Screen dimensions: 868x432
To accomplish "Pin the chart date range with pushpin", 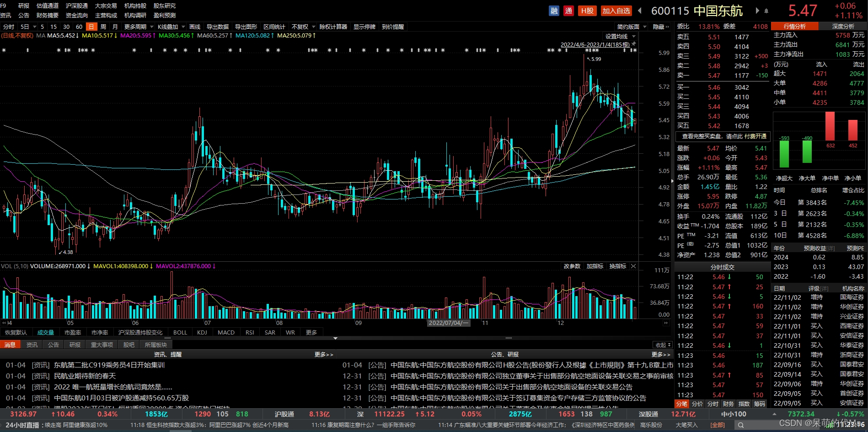I will click(x=634, y=44).
